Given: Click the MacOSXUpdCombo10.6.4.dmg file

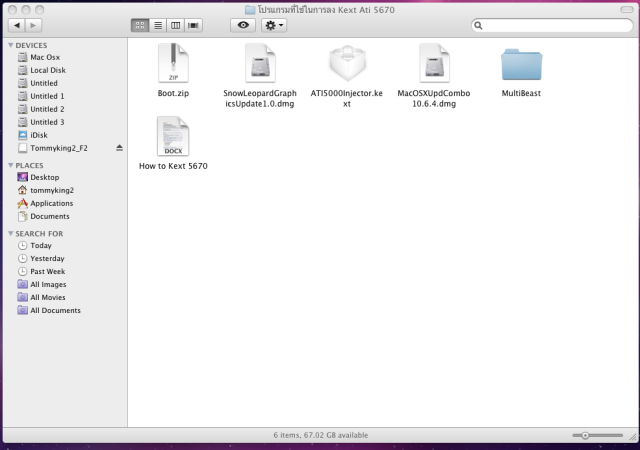Looking at the screenshot, I should coord(433,64).
